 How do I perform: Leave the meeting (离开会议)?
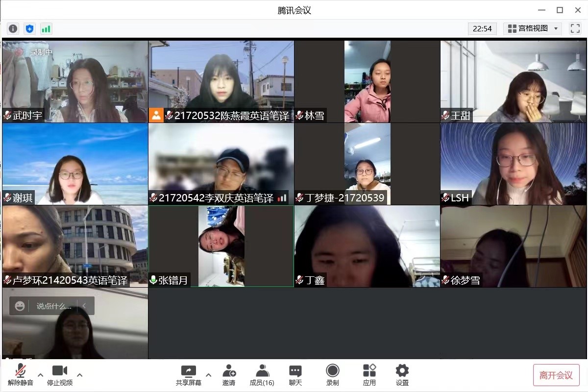point(556,375)
